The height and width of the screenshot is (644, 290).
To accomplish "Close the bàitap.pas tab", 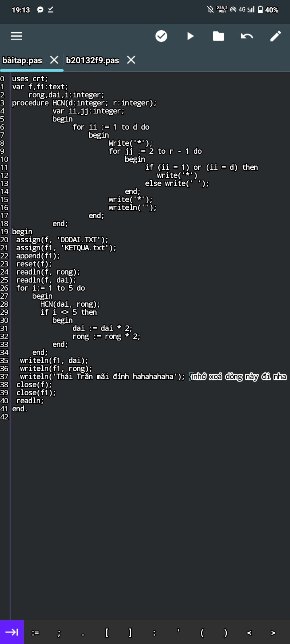I will click(x=54, y=60).
